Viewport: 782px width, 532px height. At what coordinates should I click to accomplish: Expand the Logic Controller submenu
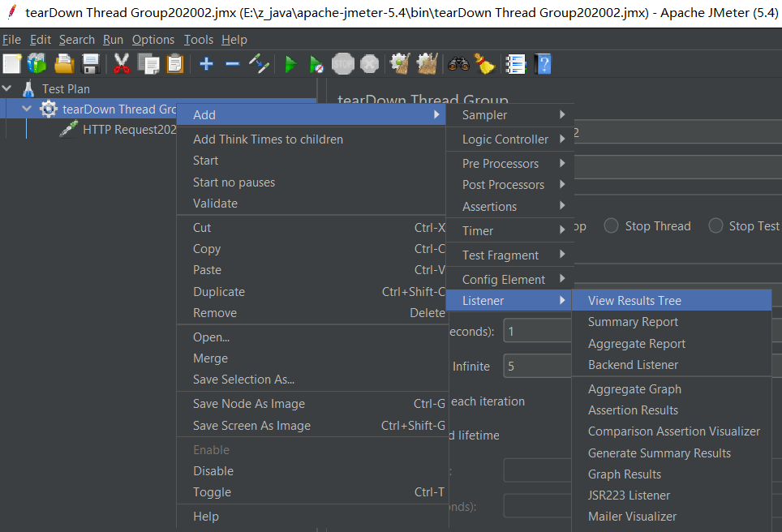(x=509, y=139)
